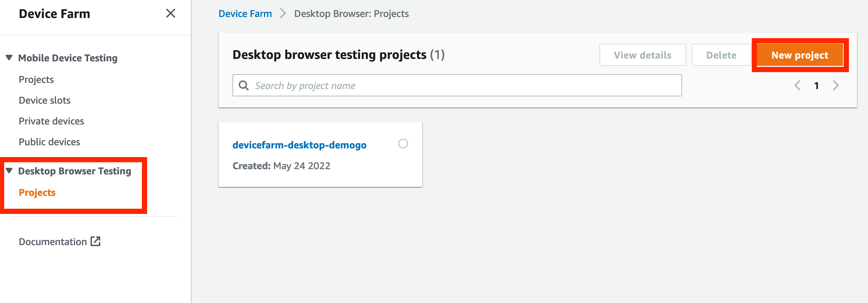The width and height of the screenshot is (868, 303).
Task: Go to previous page arrow
Action: [798, 85]
